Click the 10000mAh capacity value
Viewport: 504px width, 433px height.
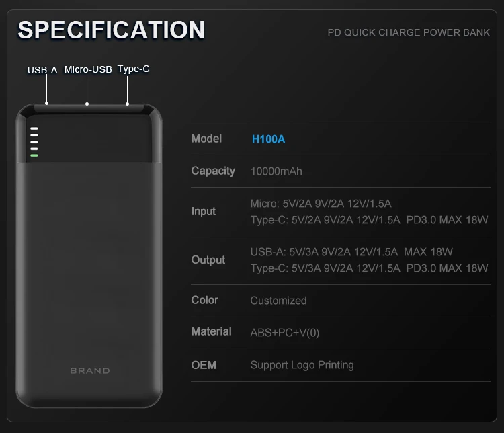click(276, 171)
